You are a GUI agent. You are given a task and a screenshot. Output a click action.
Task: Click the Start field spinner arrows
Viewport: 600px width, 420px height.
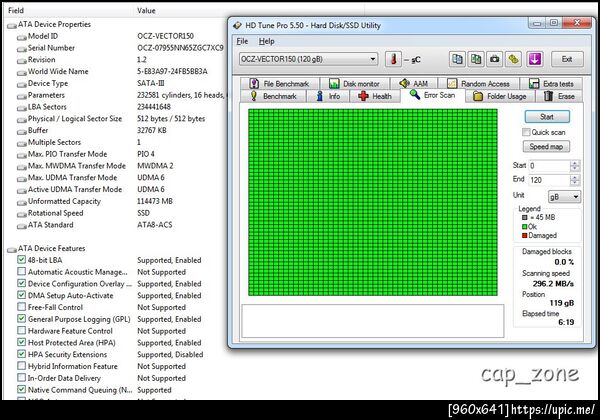pos(574,166)
